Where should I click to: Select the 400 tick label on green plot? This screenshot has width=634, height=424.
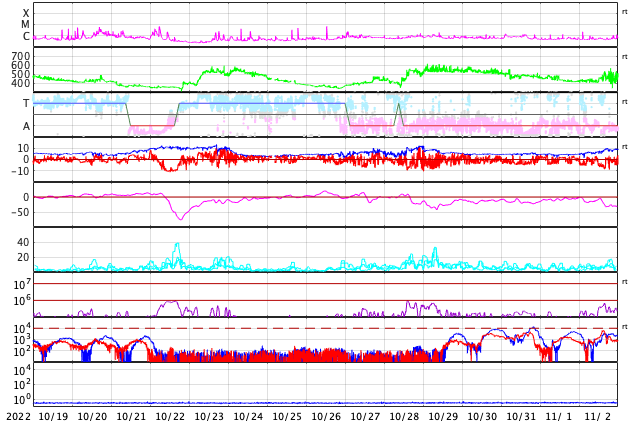click(x=21, y=84)
